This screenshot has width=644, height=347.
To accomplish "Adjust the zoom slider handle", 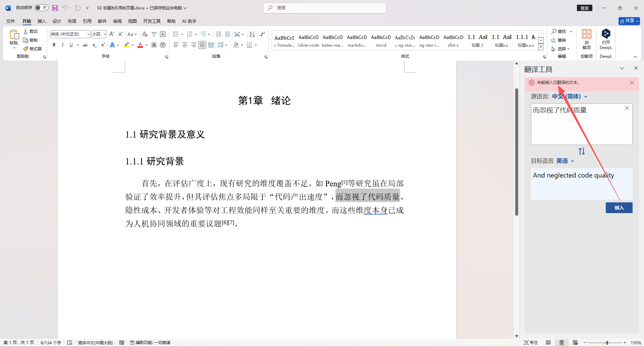I will click(x=607, y=343).
